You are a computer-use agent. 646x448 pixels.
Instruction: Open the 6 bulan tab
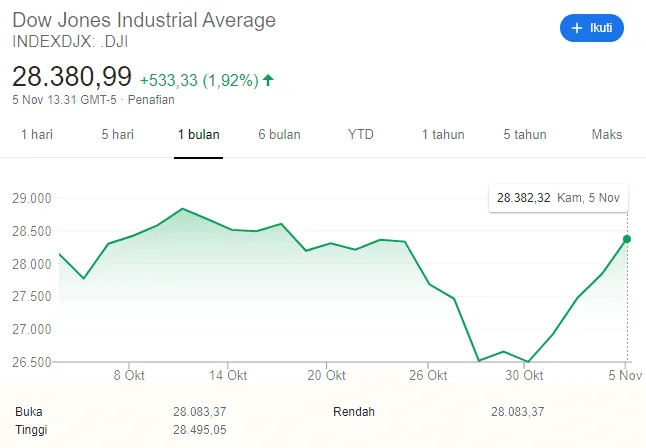[279, 135]
